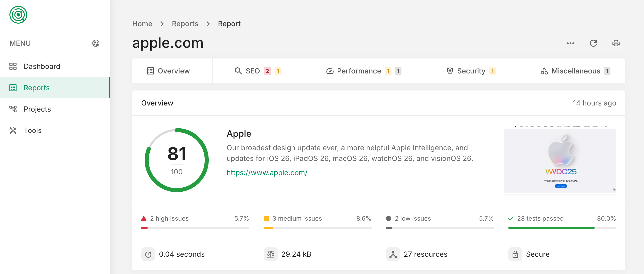Click the '80.0%' percentage value
Viewport: 644px width, 274px height.
pos(606,218)
